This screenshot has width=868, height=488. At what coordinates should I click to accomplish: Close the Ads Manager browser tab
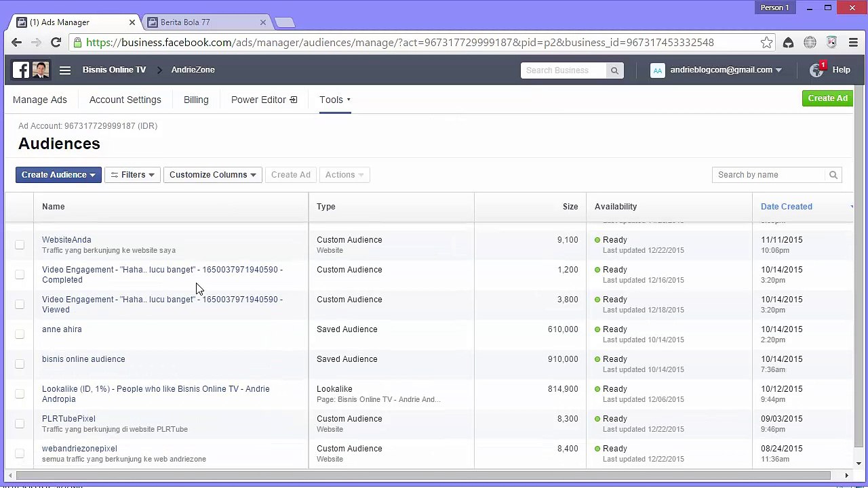132,22
